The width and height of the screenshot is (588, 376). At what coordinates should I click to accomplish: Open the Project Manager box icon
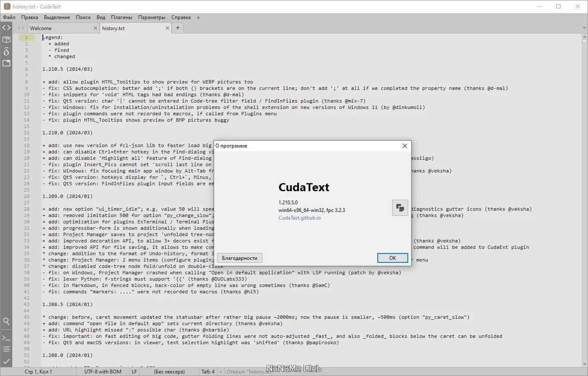click(x=6, y=40)
